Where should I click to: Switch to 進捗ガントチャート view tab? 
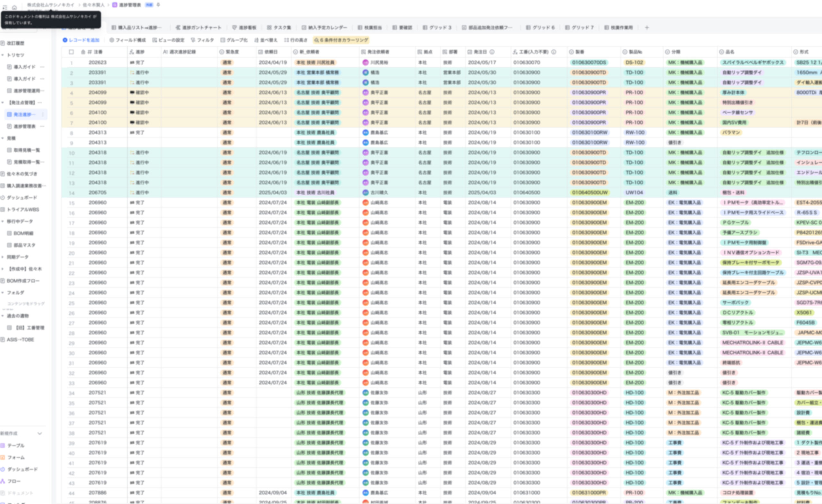[x=198, y=28]
